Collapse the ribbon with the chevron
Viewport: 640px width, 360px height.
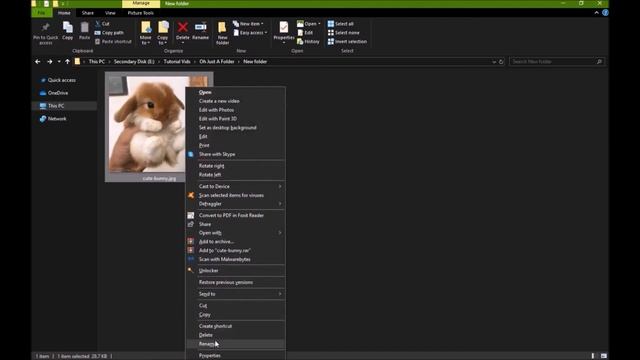tap(597, 13)
